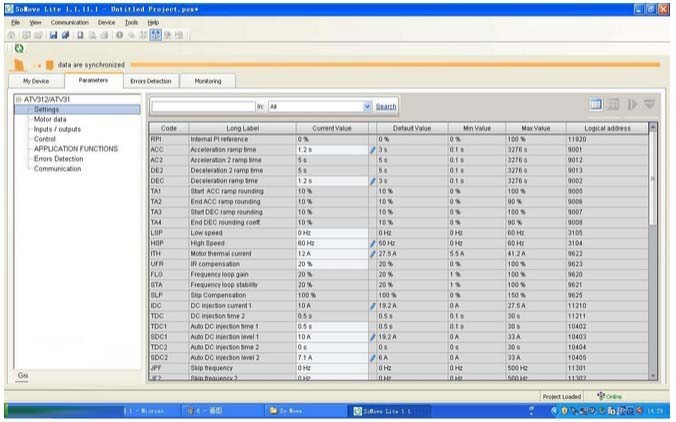Open the Help menu
The height and width of the screenshot is (422, 676).
point(153,22)
